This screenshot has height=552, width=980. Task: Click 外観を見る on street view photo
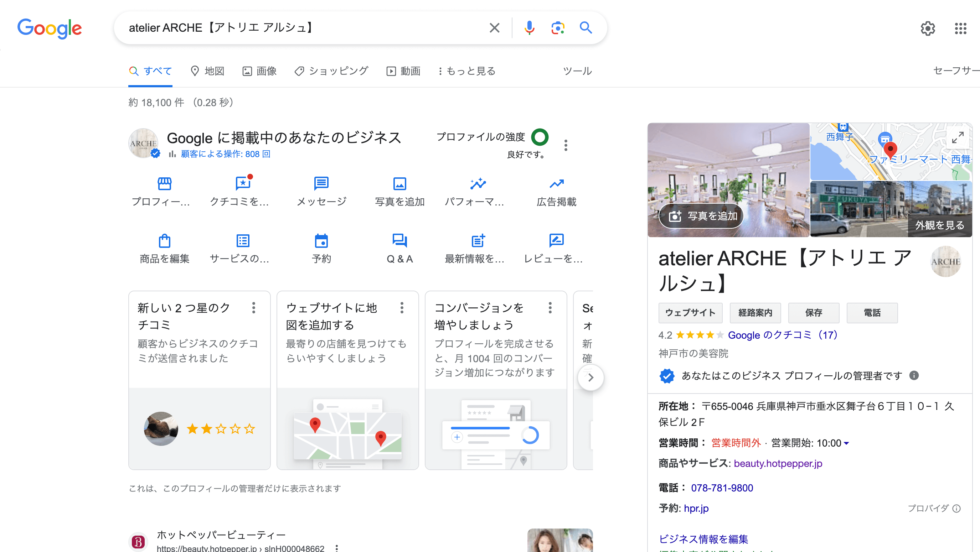(x=939, y=225)
